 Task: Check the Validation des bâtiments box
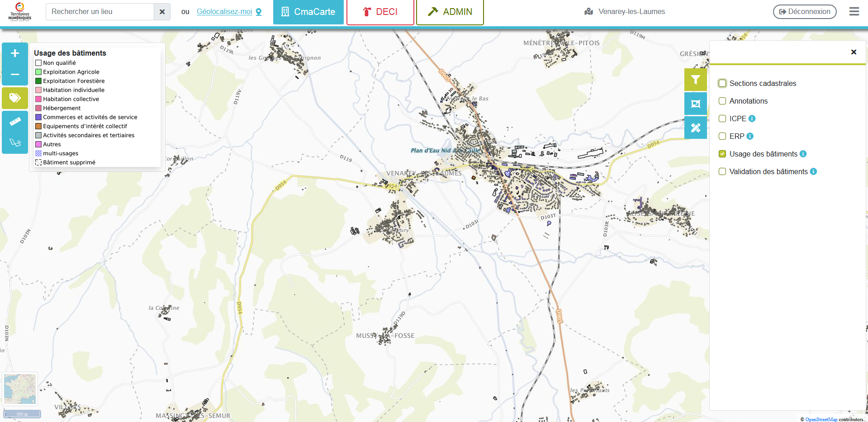point(722,171)
